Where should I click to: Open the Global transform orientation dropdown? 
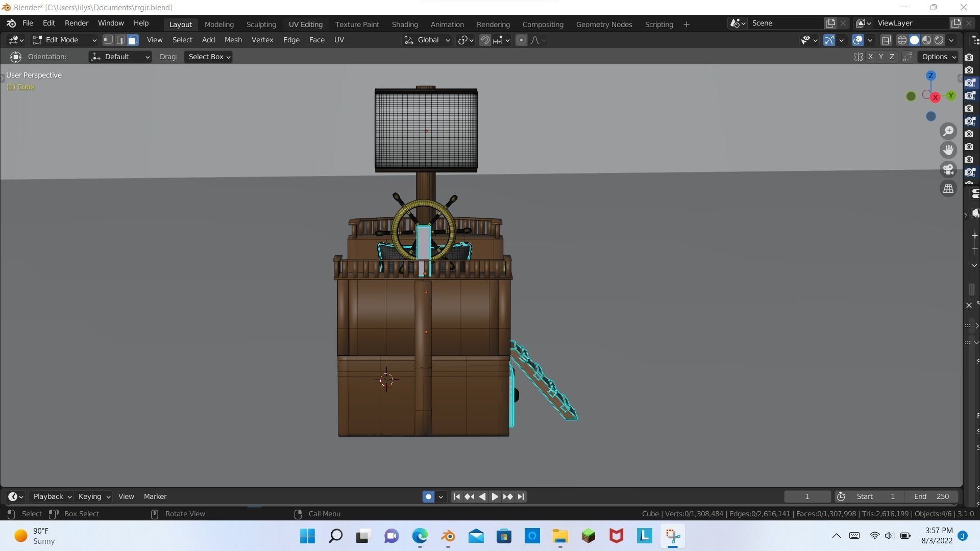pyautogui.click(x=427, y=40)
